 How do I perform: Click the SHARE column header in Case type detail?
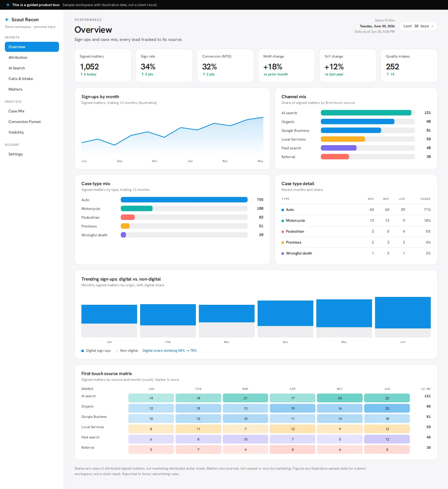(425, 199)
